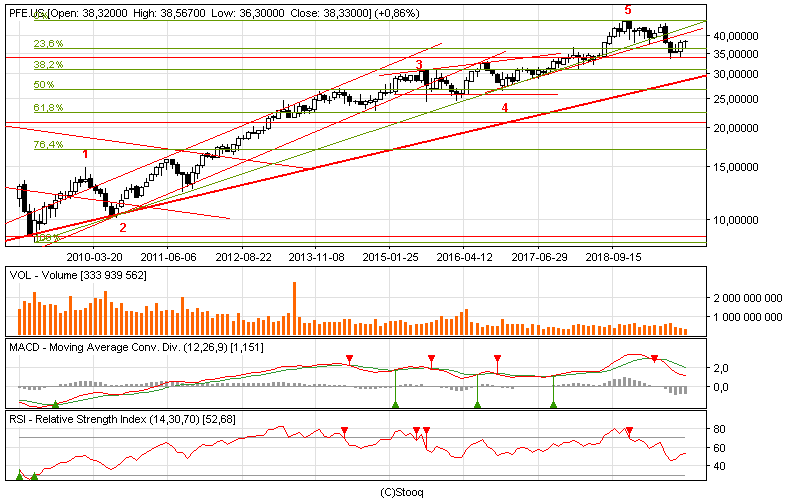
Task: Click the PFE.US ticker title text
Action: pos(27,13)
